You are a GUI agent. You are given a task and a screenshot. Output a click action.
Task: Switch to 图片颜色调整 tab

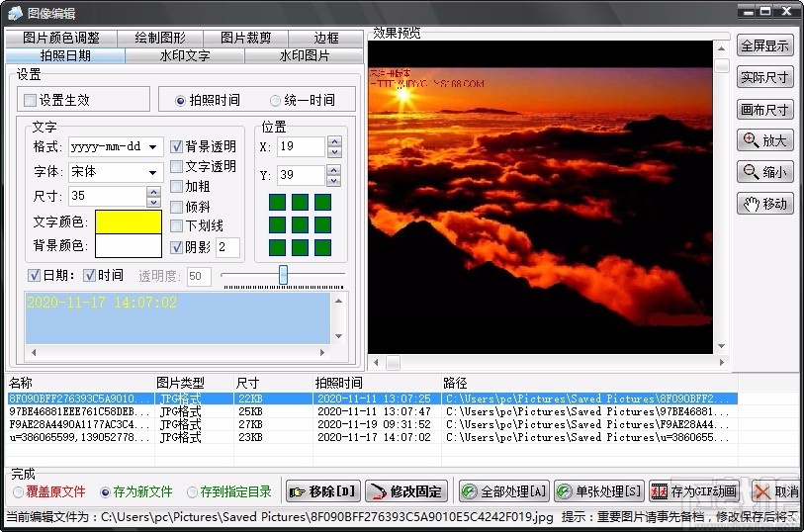(61, 38)
